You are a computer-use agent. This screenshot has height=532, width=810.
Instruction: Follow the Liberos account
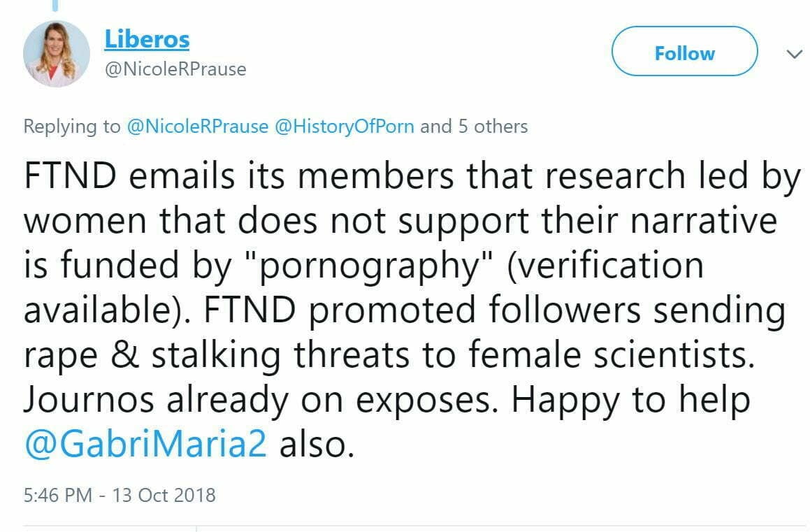pos(684,54)
